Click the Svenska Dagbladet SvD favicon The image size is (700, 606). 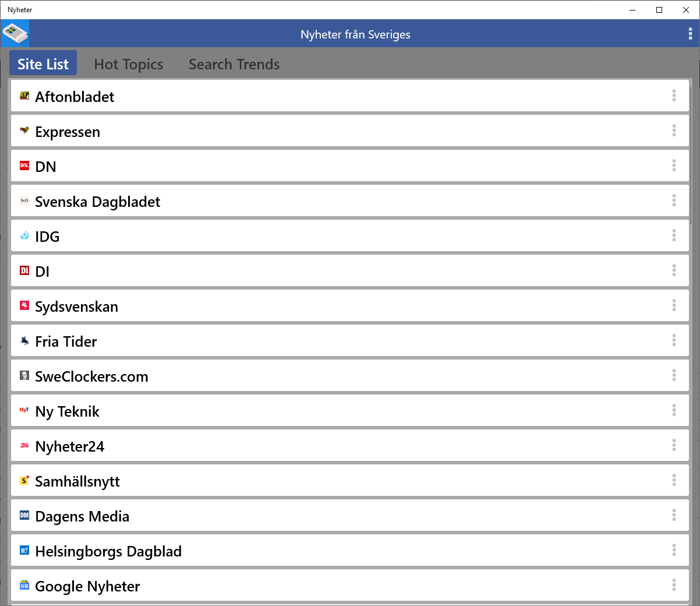click(x=24, y=200)
